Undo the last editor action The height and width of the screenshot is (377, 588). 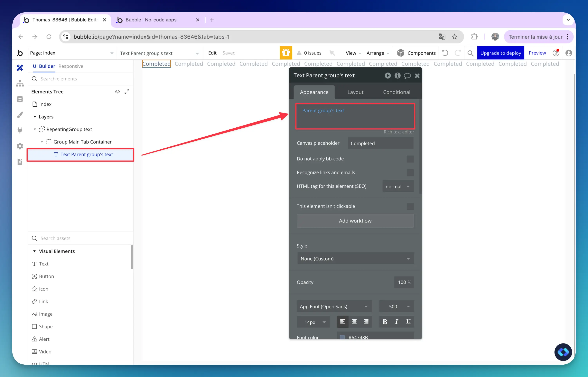click(x=445, y=53)
